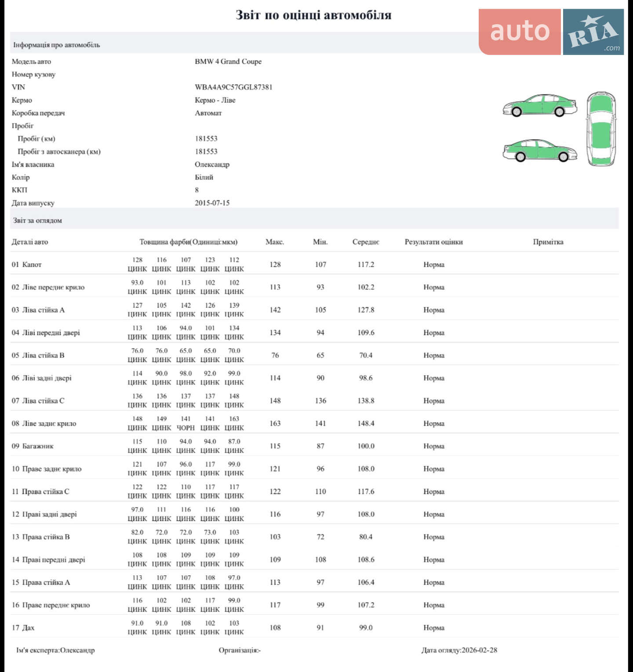Click the lower side-view car diagram
The height and width of the screenshot is (672, 633).
pyautogui.click(x=540, y=150)
